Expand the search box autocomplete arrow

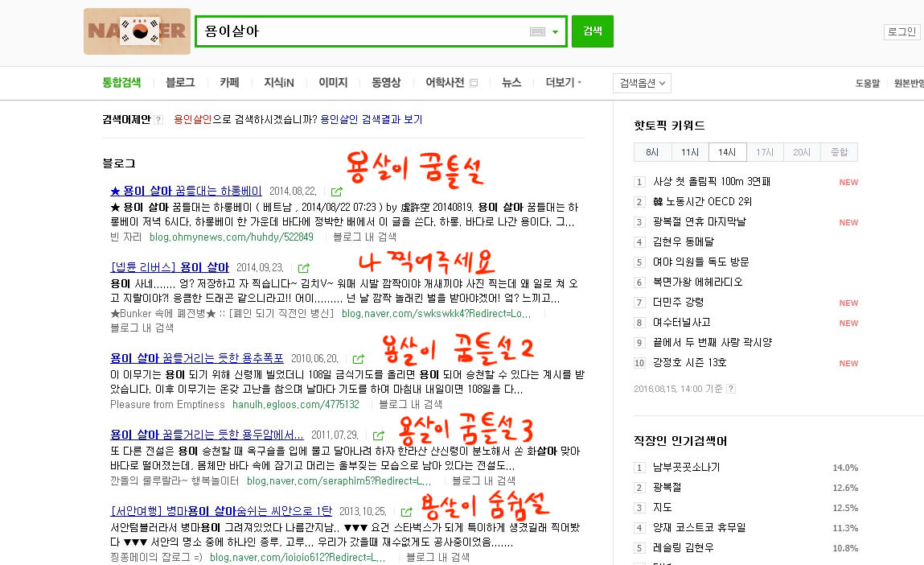[555, 31]
